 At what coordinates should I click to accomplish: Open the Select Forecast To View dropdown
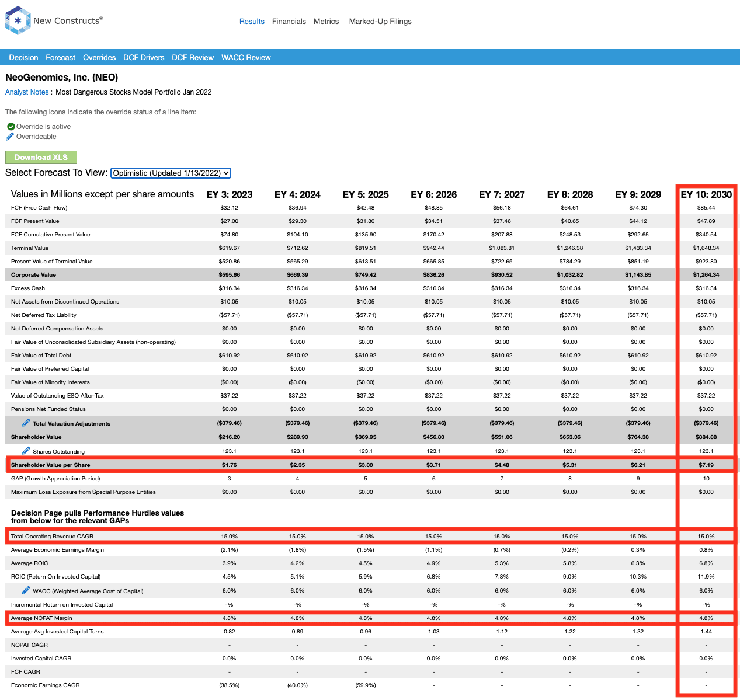tap(171, 173)
